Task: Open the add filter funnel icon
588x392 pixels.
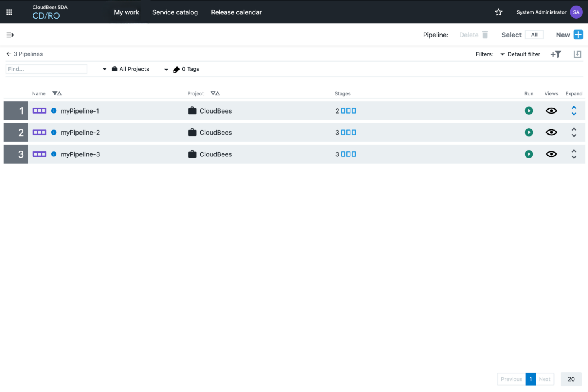Action: coord(555,54)
